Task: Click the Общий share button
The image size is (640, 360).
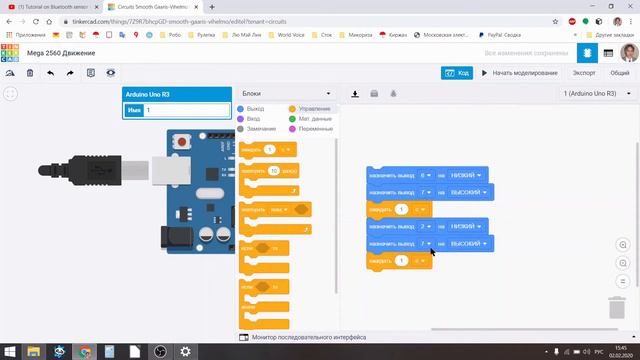Action: (620, 73)
